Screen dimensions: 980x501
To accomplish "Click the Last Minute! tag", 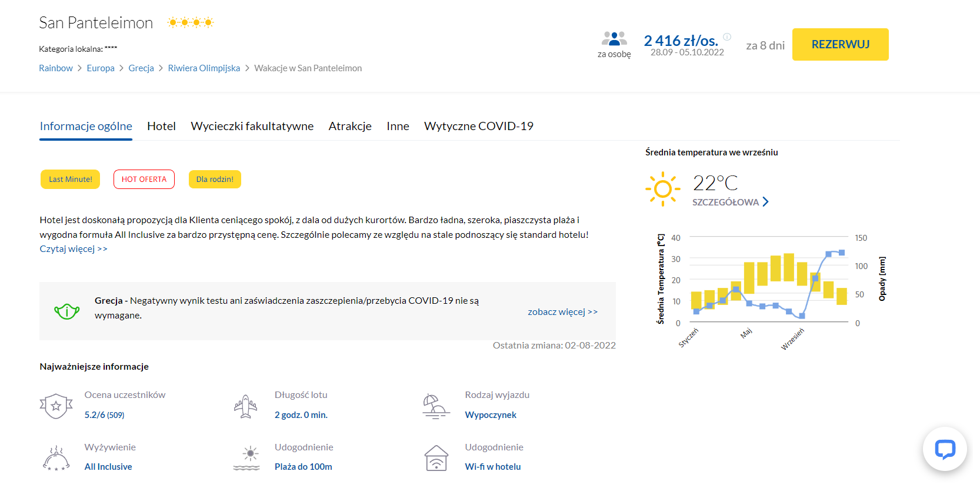I will pyautogui.click(x=70, y=180).
